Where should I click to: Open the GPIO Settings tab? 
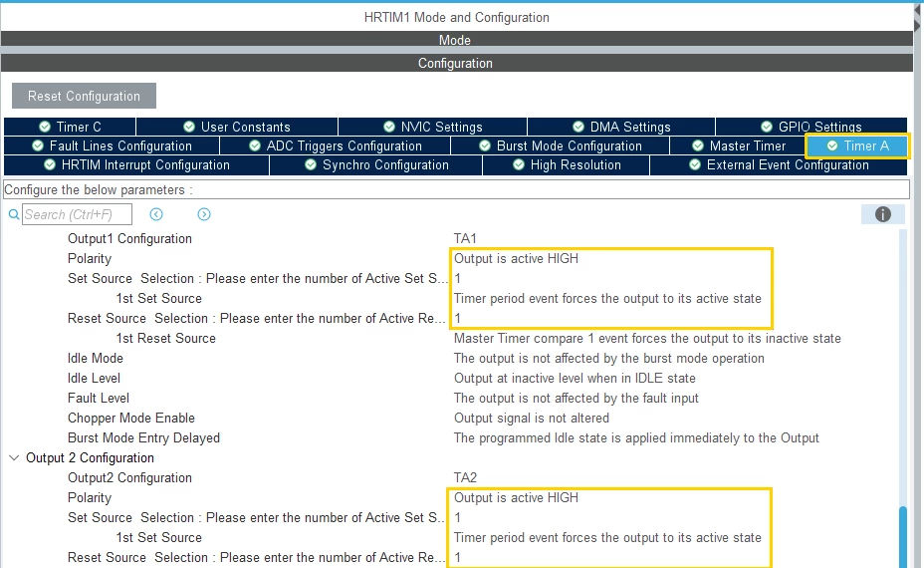point(811,127)
